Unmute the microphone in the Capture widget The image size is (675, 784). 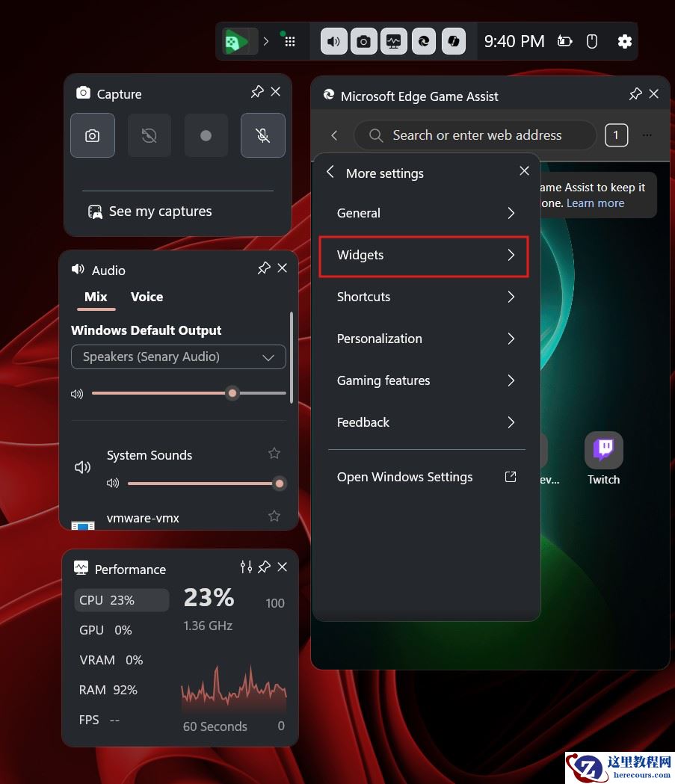pyautogui.click(x=262, y=135)
